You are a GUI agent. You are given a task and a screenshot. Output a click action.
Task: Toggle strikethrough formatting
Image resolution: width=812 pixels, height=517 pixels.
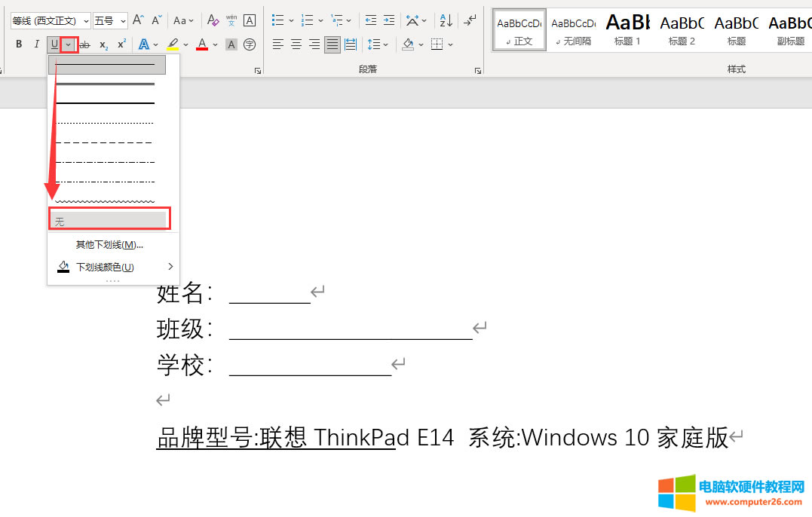pyautogui.click(x=85, y=44)
